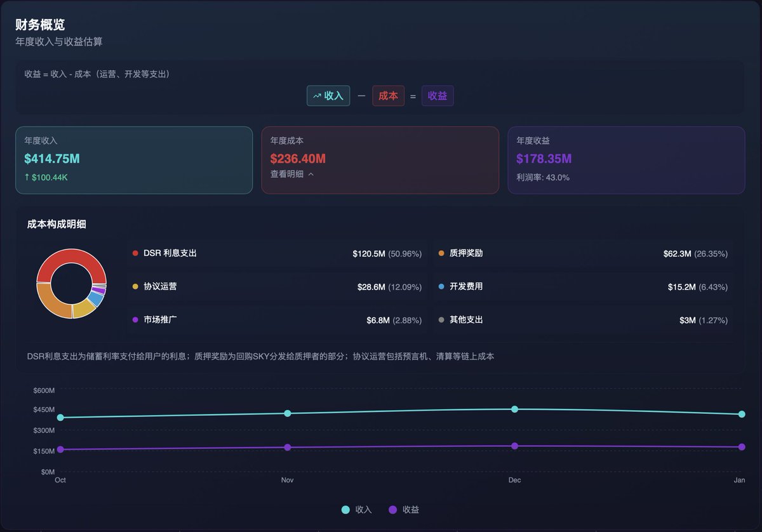
Task: Click the $6.8M (2.88%) value
Action: [394, 320]
